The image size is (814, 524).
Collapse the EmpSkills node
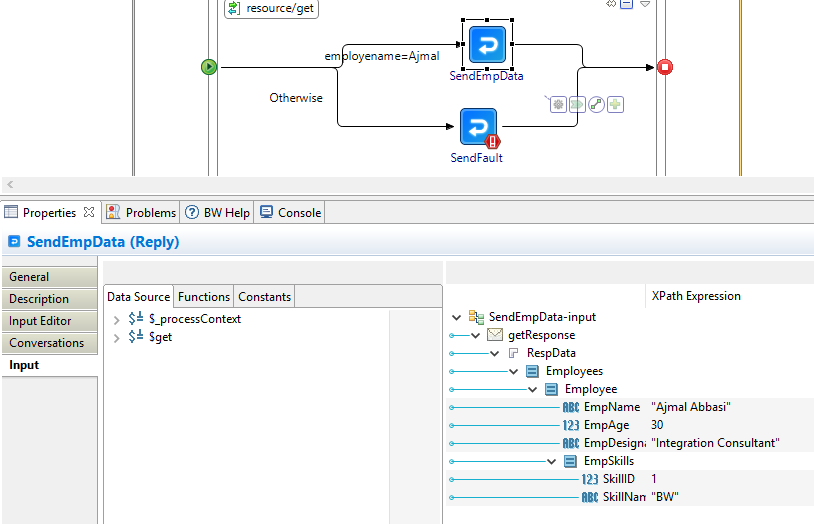click(552, 461)
